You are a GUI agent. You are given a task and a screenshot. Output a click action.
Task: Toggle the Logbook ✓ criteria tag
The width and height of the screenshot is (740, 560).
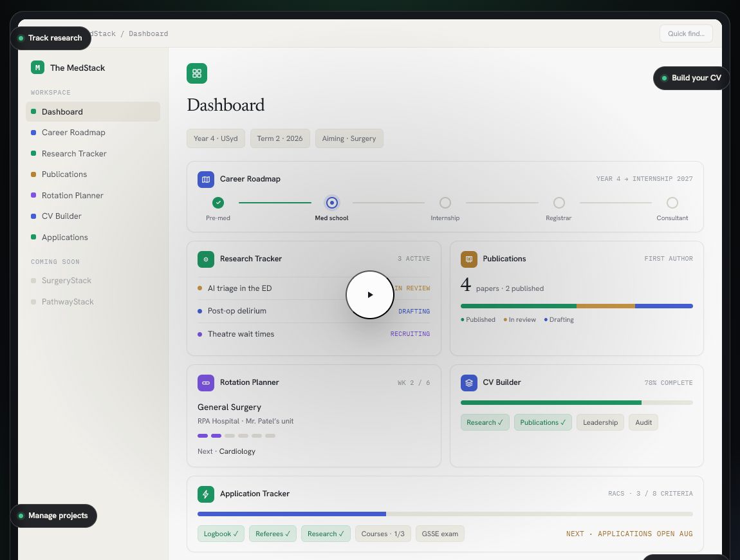click(x=221, y=534)
